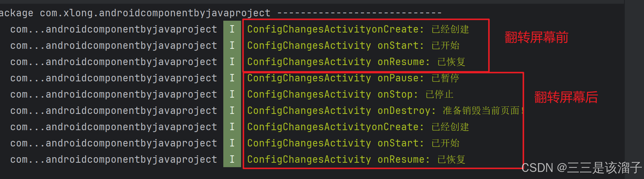The image size is (644, 179).
Task: Click the info badge next to onCreate in the 翻转屏幕前 box
Action: tap(232, 29)
